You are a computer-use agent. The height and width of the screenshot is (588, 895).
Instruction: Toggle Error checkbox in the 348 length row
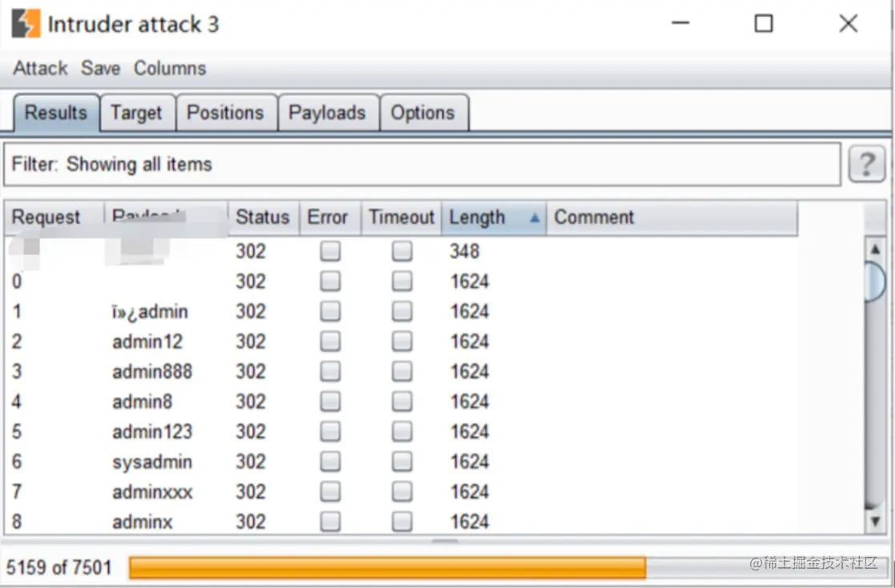330,251
